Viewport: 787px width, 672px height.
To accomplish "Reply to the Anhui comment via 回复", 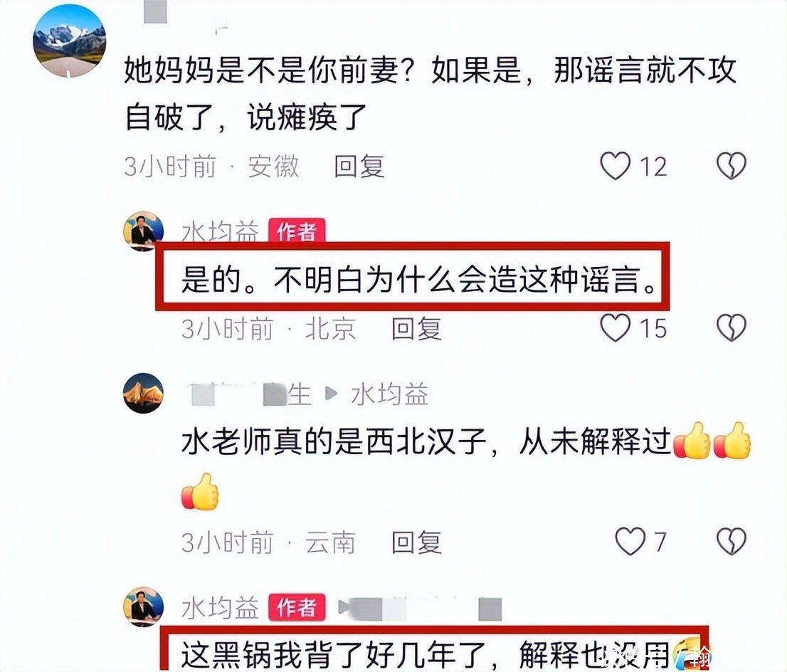I will (359, 167).
